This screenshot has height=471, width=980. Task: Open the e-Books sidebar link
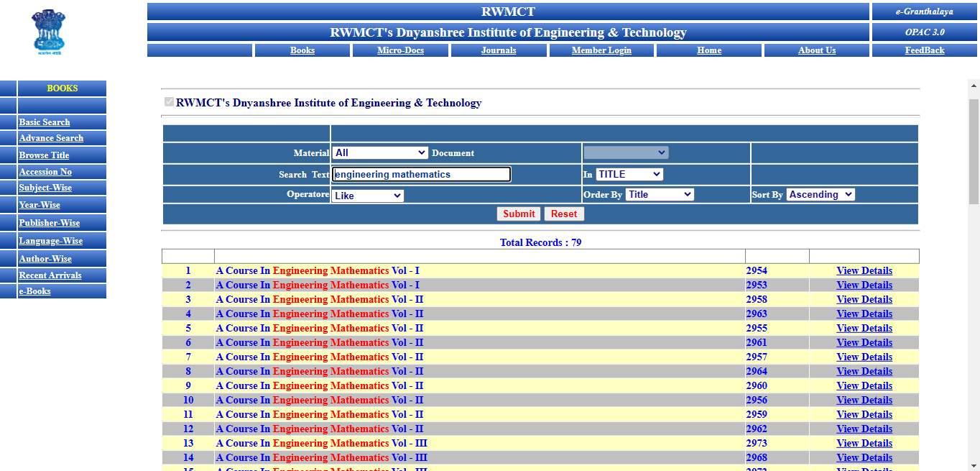point(35,291)
